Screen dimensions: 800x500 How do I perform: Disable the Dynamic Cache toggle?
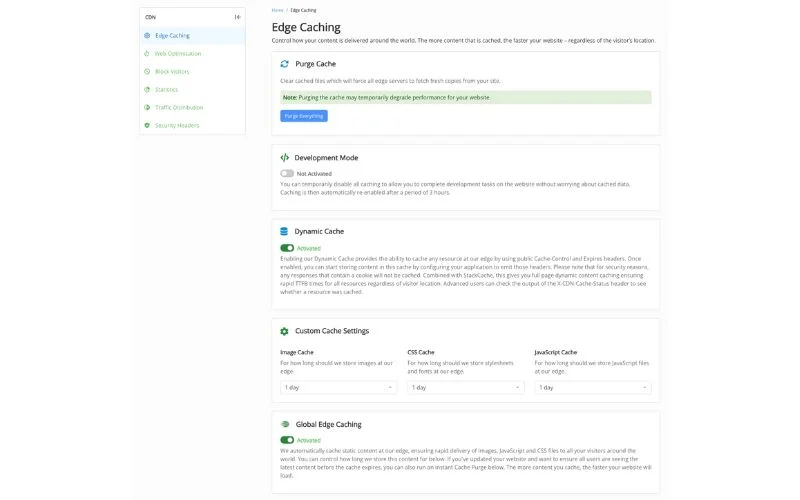coord(287,248)
